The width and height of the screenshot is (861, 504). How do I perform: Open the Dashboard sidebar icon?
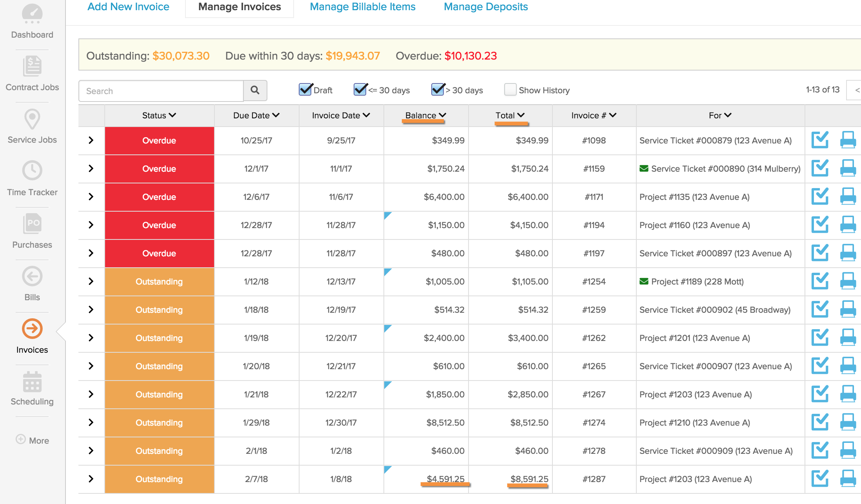pos(32,14)
